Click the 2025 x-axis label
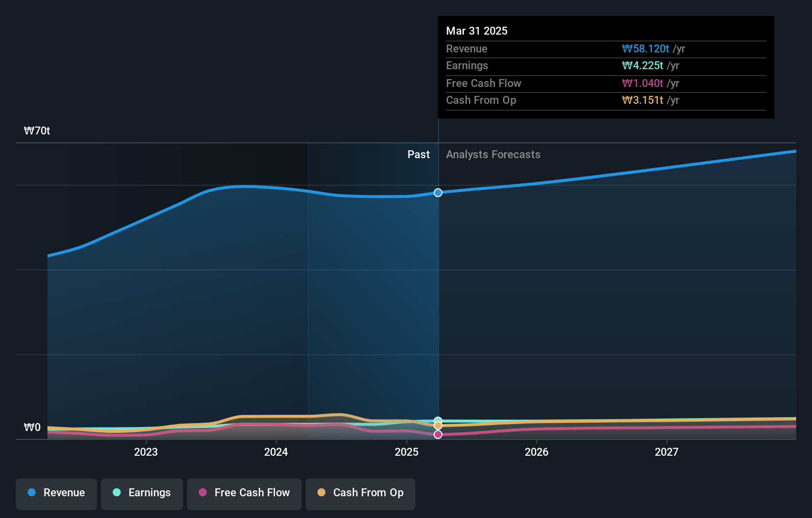Image resolution: width=812 pixels, height=518 pixels. pos(406,452)
